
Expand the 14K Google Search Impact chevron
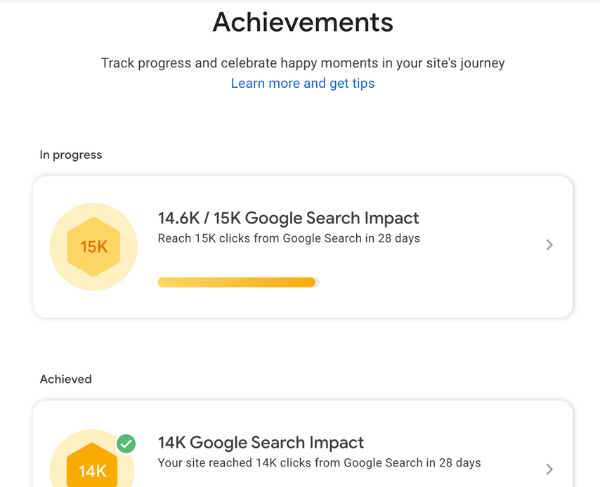549,469
